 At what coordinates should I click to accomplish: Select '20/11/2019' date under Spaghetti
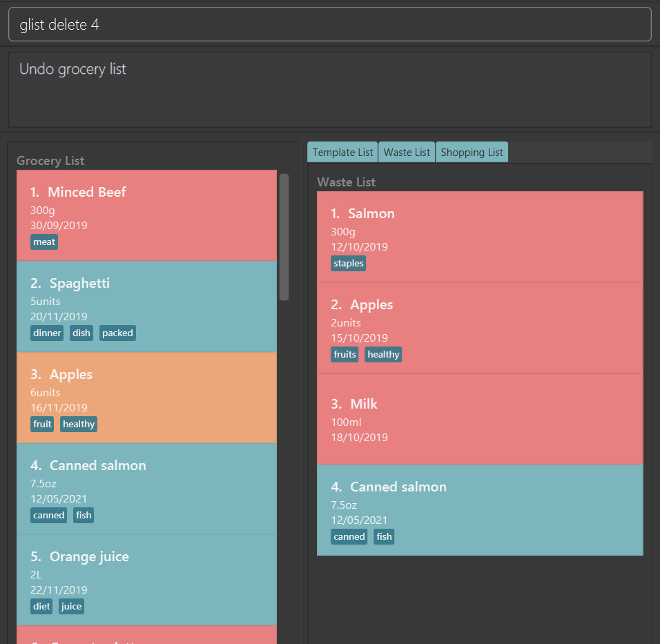coord(59,317)
